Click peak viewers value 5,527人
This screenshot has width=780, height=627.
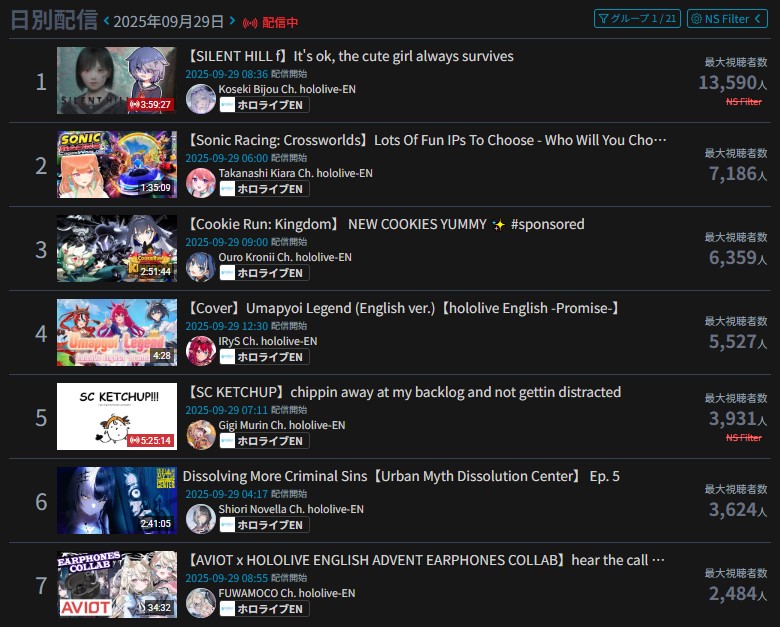point(738,342)
